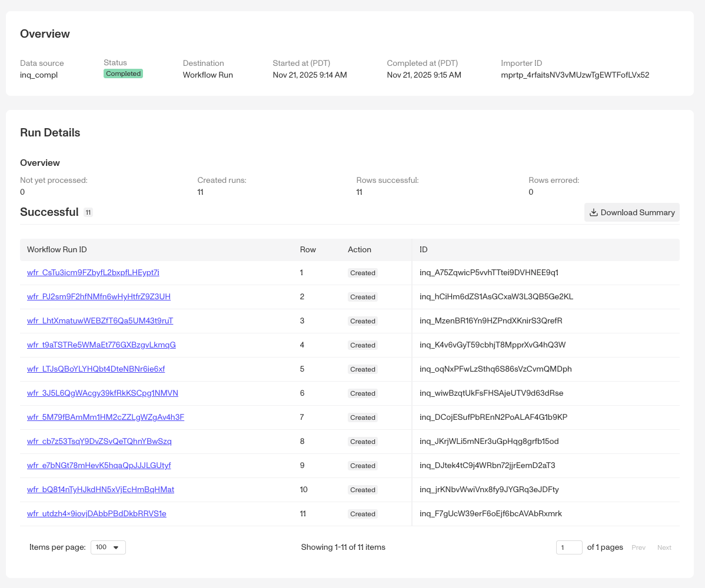Image resolution: width=705 pixels, height=588 pixels.
Task: Click the Created badge in row 6
Action: click(x=363, y=393)
